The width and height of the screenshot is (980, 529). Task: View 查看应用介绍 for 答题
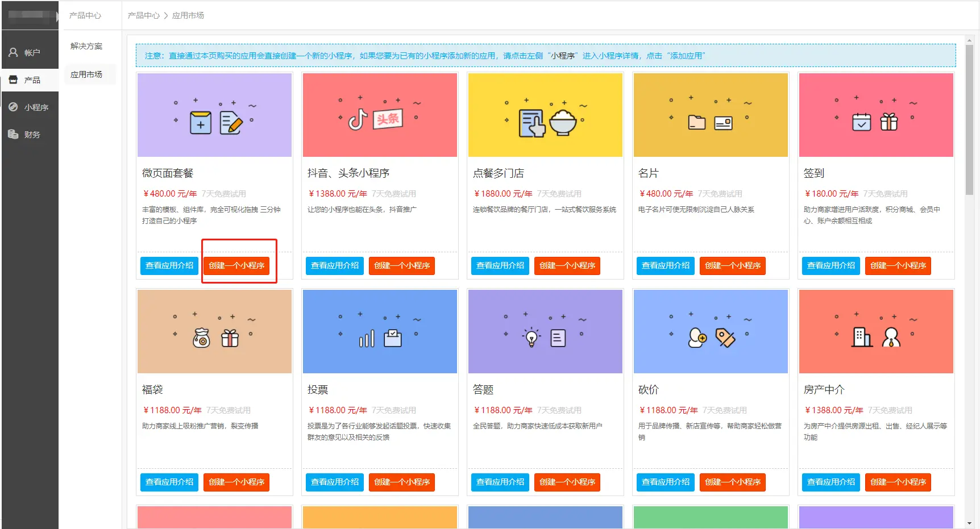pos(500,482)
